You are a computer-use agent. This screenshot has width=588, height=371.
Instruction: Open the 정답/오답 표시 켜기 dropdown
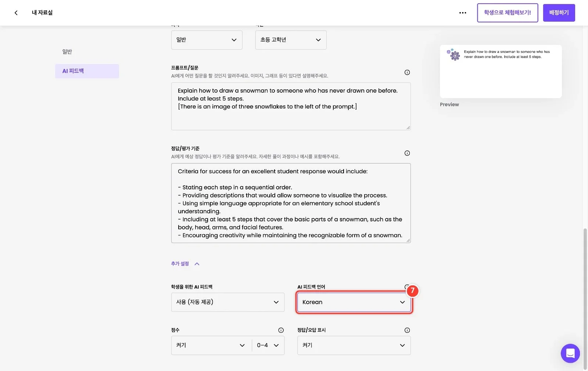pos(354,345)
